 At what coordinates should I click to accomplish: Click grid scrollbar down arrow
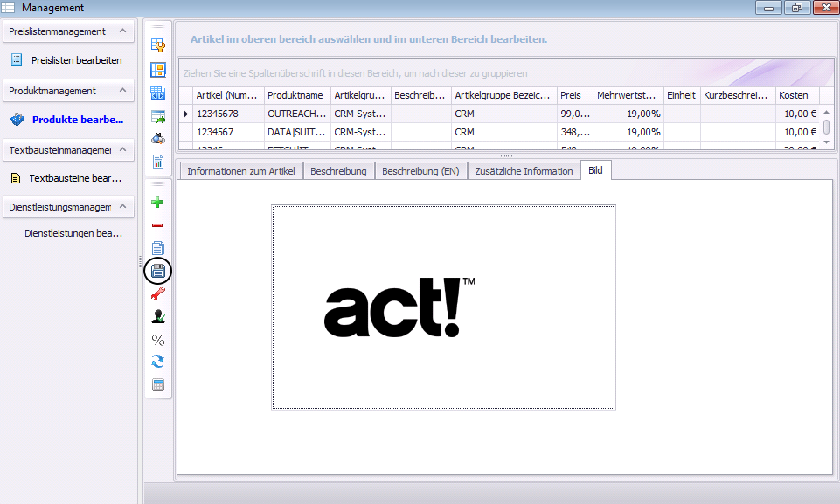[826, 142]
